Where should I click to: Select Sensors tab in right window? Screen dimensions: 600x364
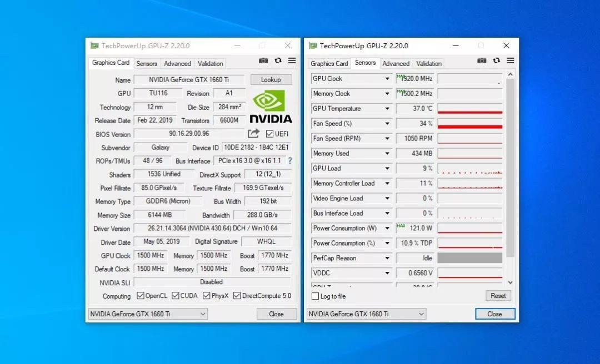(365, 63)
